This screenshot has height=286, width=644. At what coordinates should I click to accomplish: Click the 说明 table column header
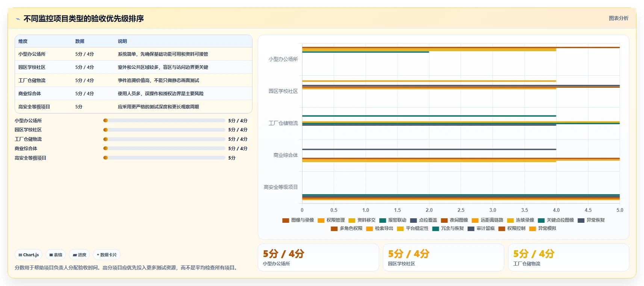(122, 41)
